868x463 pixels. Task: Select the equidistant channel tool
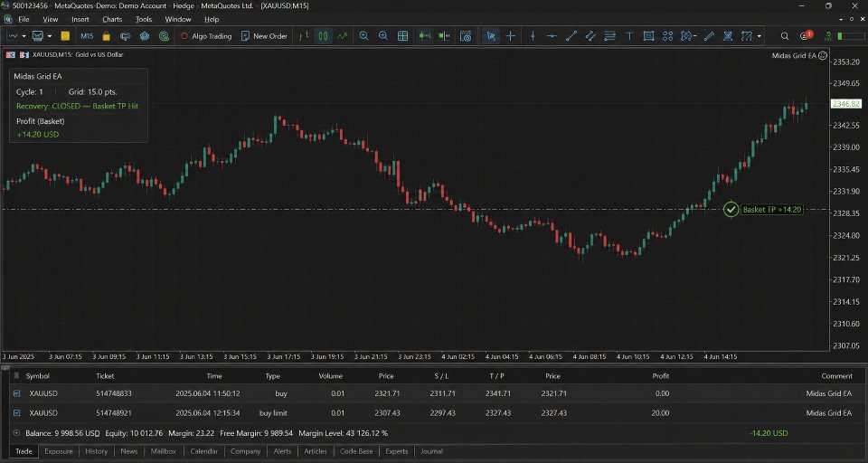590,36
